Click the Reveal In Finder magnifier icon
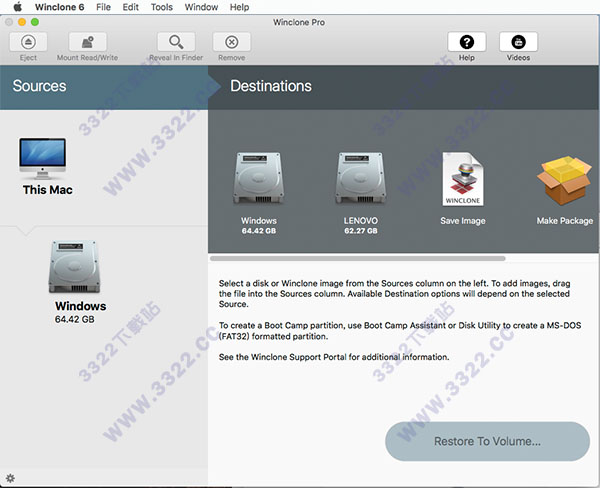The width and height of the screenshot is (600, 488). click(176, 42)
